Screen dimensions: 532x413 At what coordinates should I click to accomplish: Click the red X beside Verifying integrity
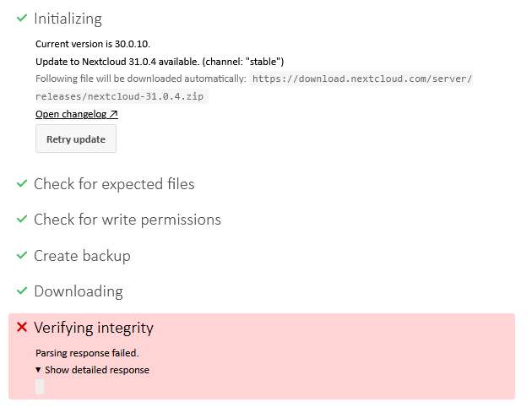coord(22,327)
